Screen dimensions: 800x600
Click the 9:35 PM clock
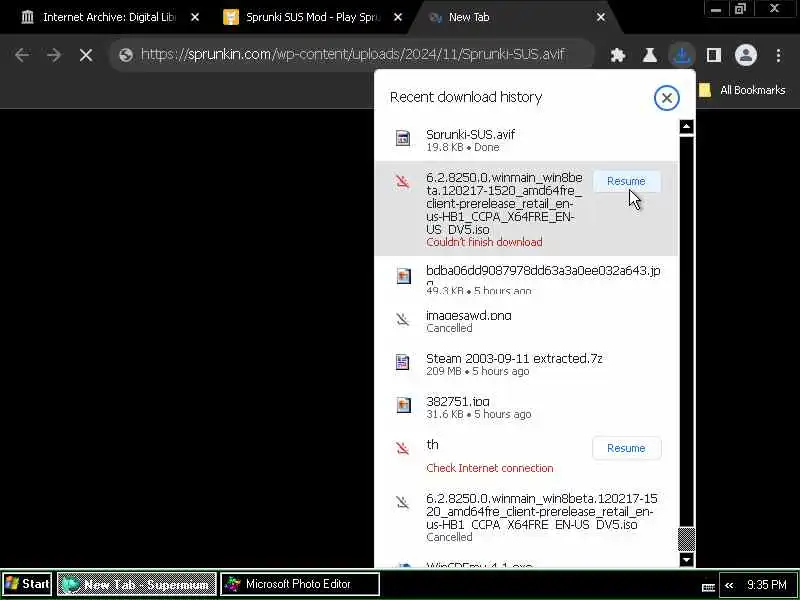pyautogui.click(x=766, y=585)
